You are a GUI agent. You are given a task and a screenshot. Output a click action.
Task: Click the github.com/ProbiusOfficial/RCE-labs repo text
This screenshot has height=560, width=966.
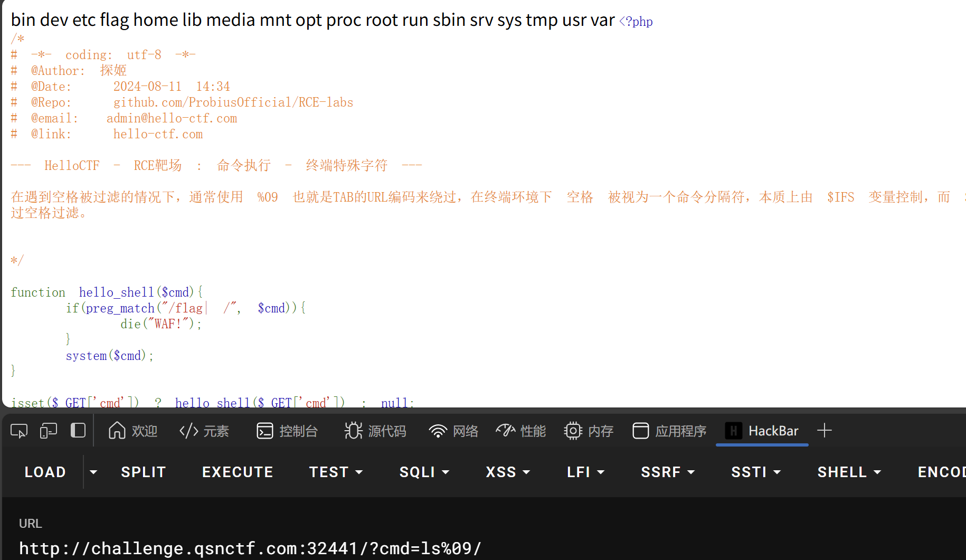click(233, 102)
